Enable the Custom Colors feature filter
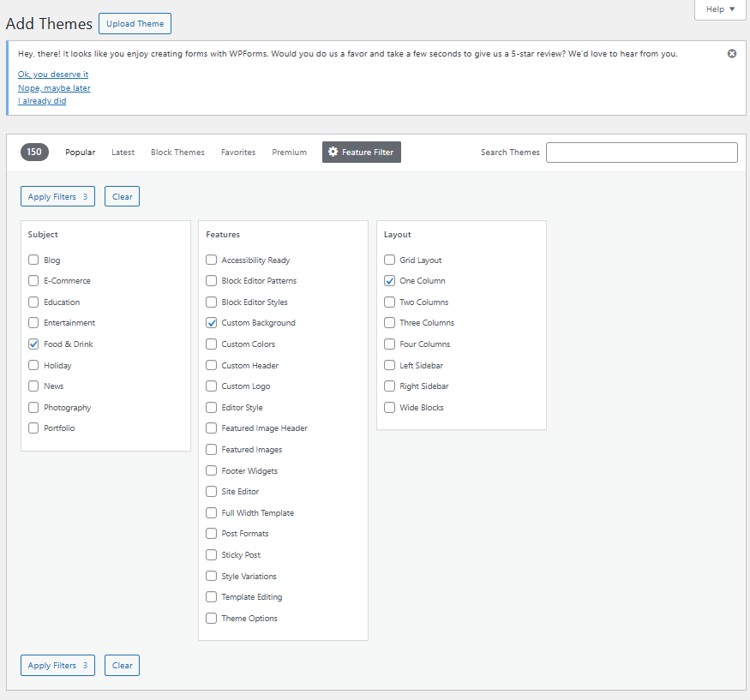 (211, 344)
